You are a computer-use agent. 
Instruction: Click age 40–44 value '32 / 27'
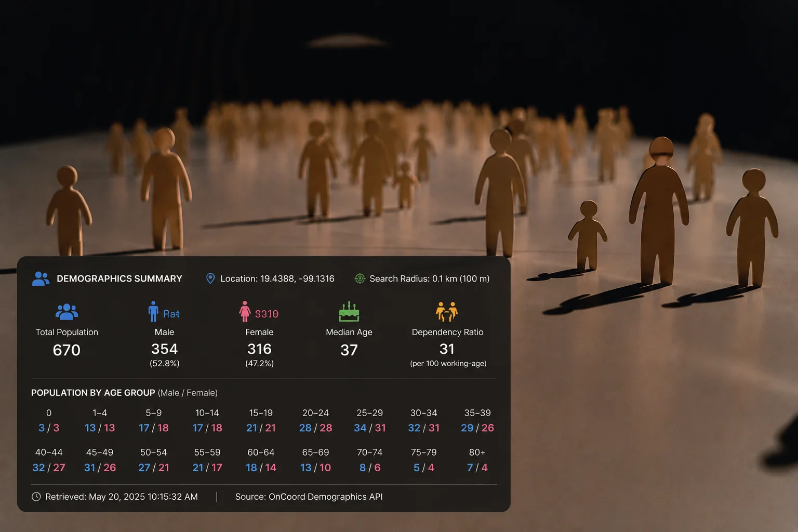pos(49,468)
